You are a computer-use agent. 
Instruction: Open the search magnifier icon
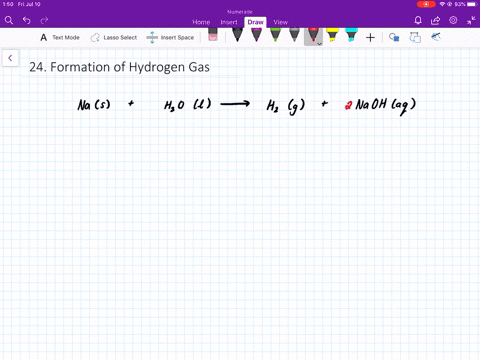pyautogui.click(x=9, y=20)
